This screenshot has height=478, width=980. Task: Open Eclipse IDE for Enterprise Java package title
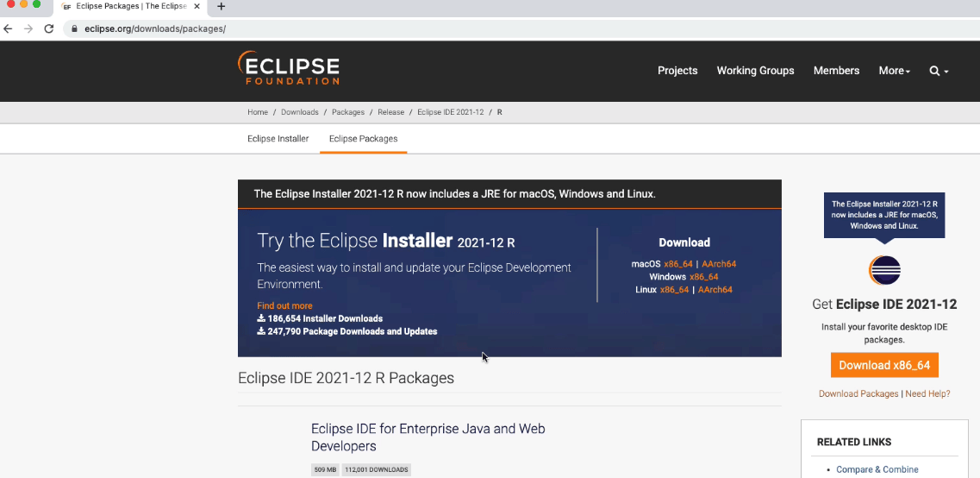tap(428, 437)
